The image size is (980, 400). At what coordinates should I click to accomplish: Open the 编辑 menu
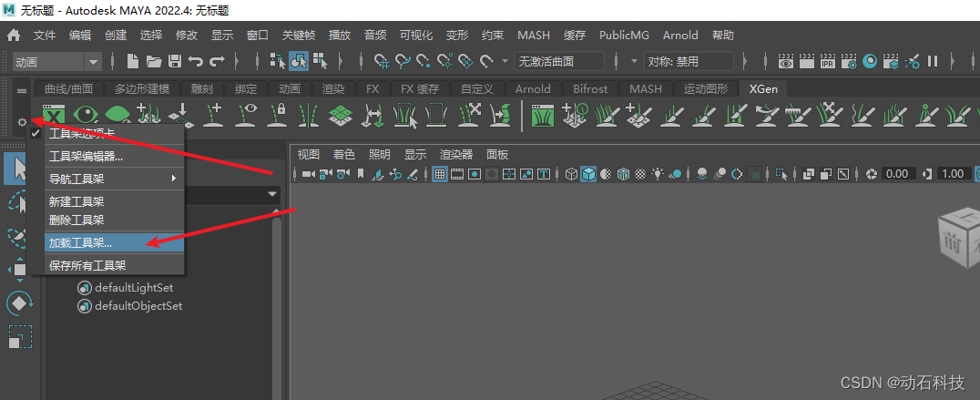pyautogui.click(x=80, y=36)
